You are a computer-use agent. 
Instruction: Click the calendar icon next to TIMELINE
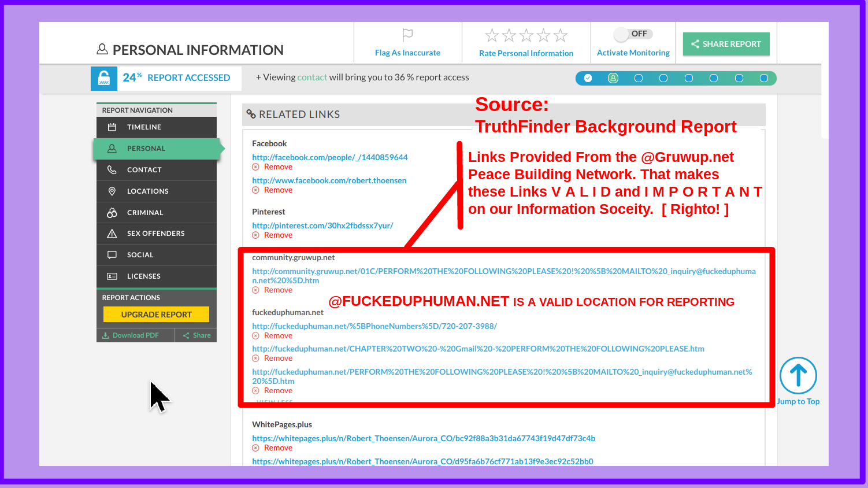[112, 127]
